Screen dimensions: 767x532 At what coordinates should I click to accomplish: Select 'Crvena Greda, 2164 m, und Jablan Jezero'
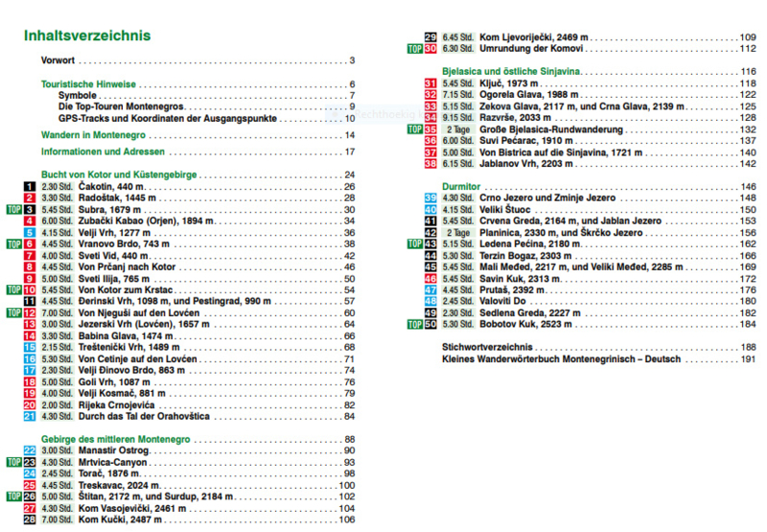(x=570, y=221)
